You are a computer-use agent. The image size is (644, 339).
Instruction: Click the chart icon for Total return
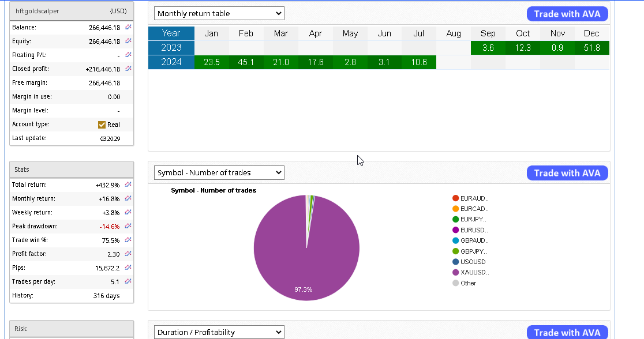(x=128, y=184)
